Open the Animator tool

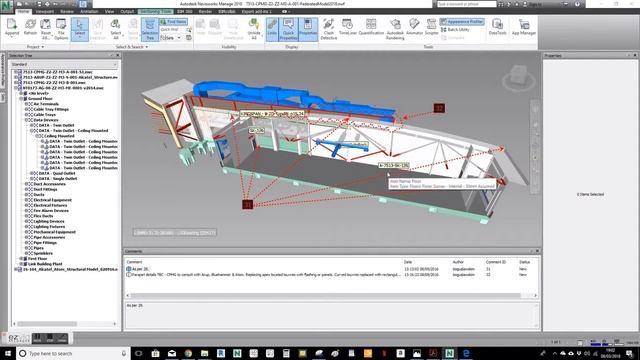pyautogui.click(x=414, y=27)
